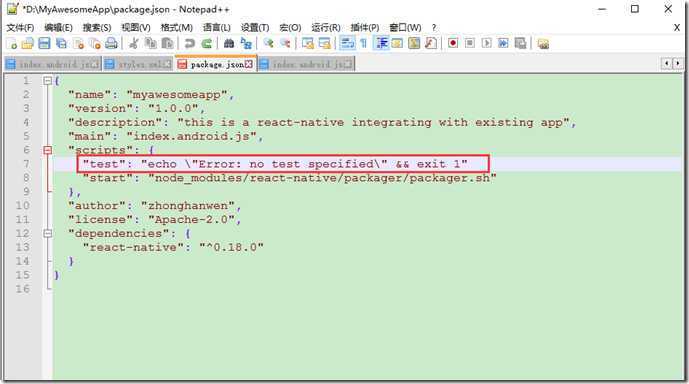Open the user-defined language icon

[x=398, y=43]
